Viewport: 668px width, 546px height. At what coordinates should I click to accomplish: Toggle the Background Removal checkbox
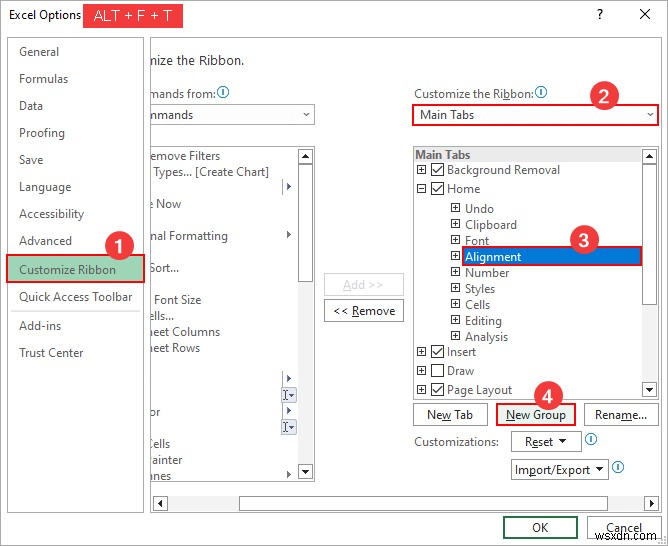point(438,170)
